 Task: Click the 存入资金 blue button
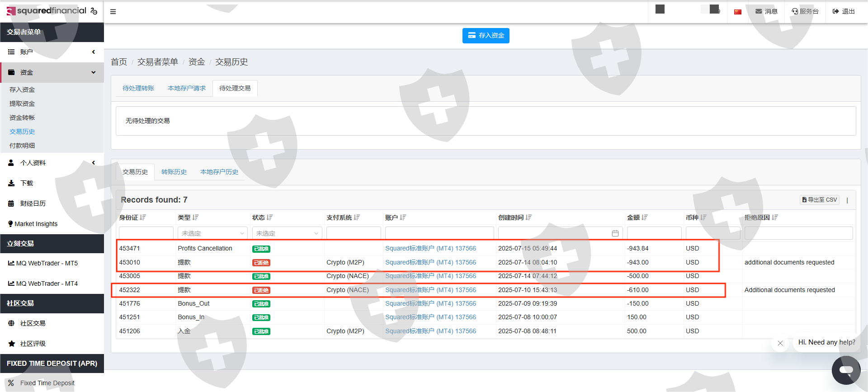[x=486, y=36]
